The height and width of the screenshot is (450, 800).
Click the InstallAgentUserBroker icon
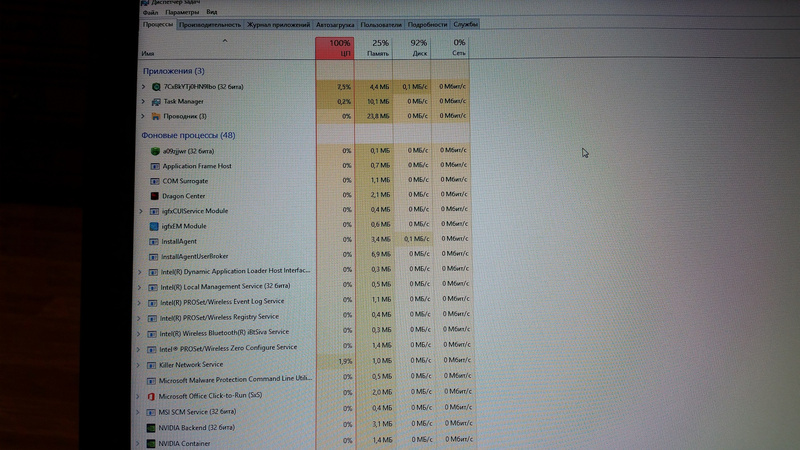click(153, 257)
